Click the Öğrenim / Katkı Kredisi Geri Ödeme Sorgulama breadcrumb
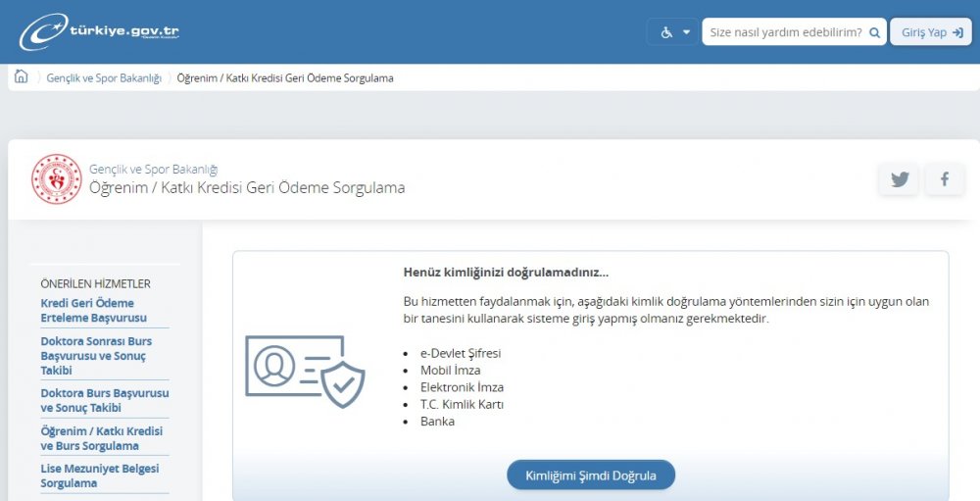 [x=285, y=78]
